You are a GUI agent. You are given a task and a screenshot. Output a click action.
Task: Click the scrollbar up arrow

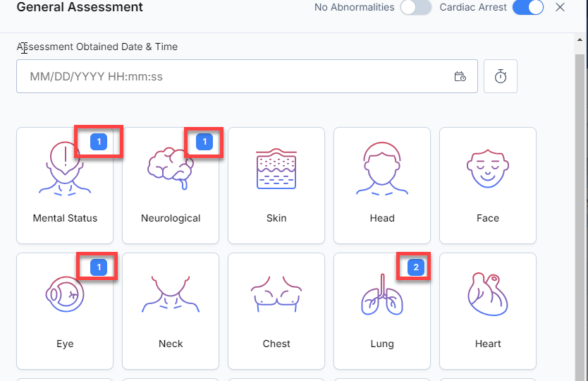580,40
